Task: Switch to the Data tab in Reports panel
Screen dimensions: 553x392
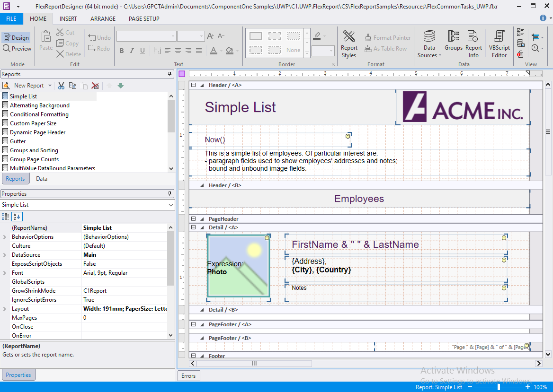Action: click(42, 179)
